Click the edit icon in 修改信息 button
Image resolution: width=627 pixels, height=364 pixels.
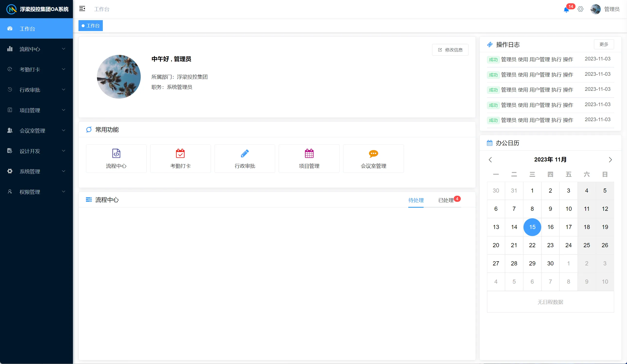(440, 50)
